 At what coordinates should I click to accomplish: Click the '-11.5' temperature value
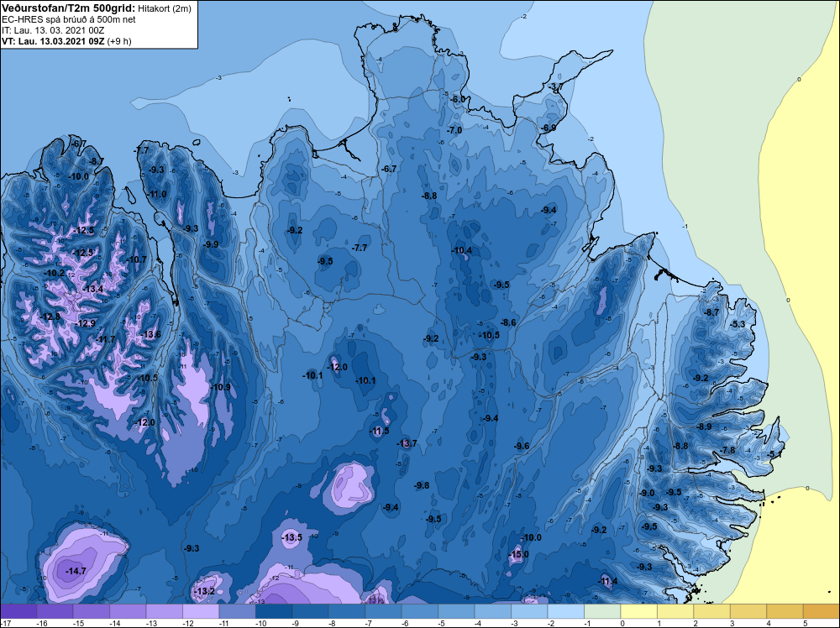tap(380, 431)
